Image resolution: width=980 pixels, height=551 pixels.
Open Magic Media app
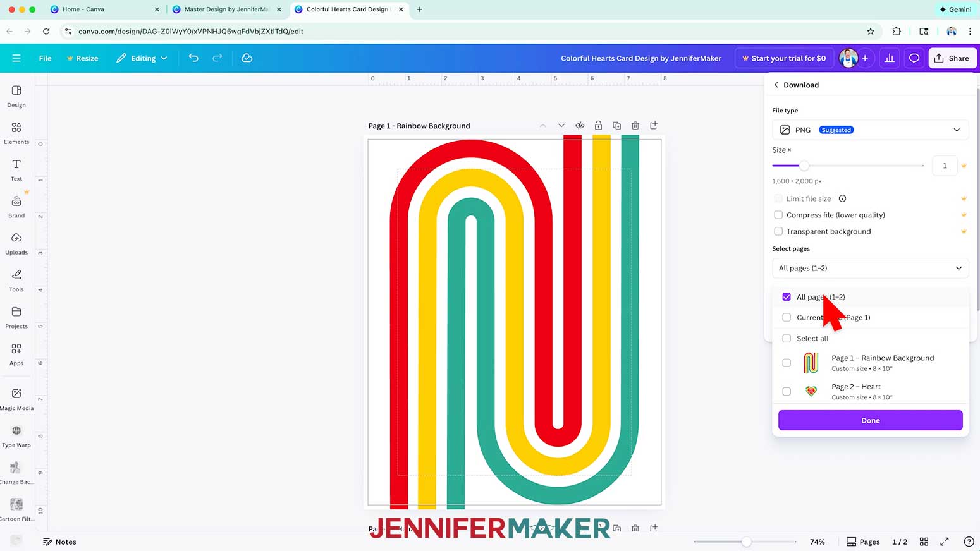[16, 399]
